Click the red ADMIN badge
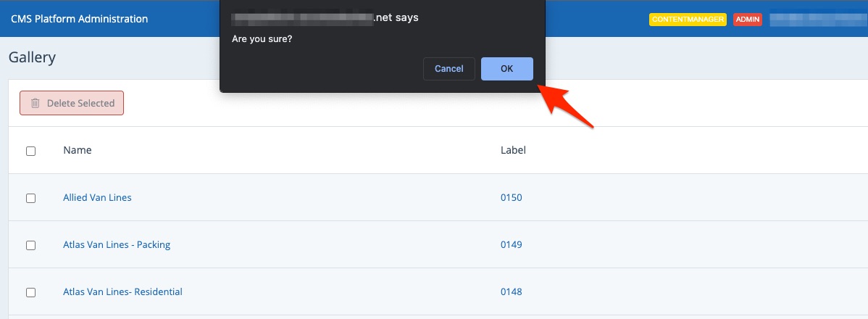The height and width of the screenshot is (319, 868). click(x=748, y=20)
